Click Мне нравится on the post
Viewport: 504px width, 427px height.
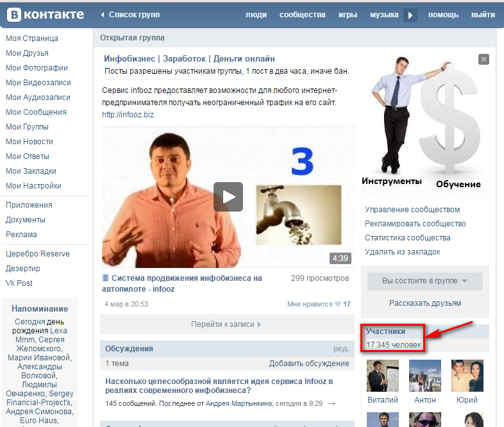click(x=310, y=304)
